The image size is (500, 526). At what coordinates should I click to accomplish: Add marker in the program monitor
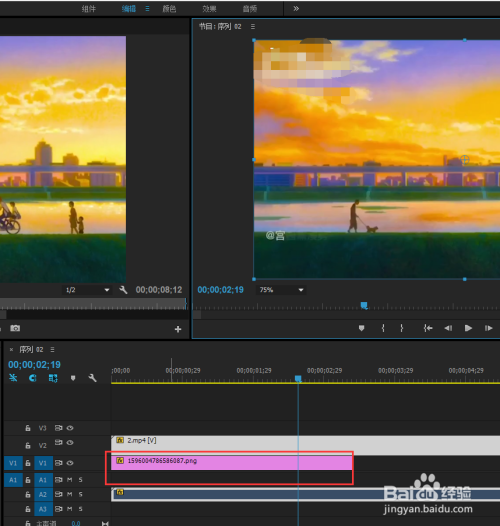pyautogui.click(x=361, y=328)
